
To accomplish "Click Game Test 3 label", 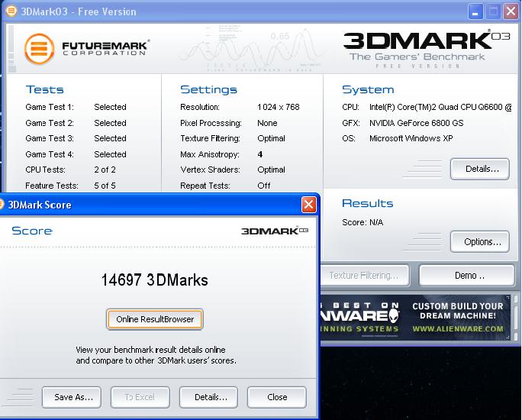I will pos(50,138).
